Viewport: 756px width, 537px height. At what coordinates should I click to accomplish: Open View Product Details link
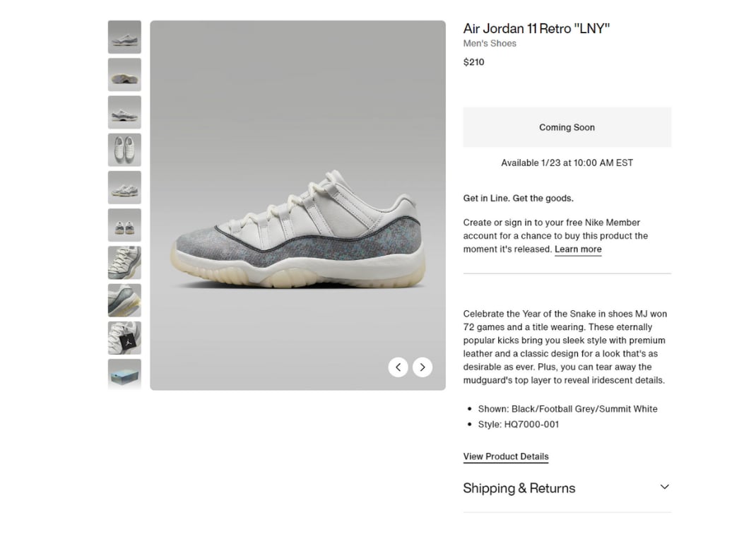coord(506,456)
